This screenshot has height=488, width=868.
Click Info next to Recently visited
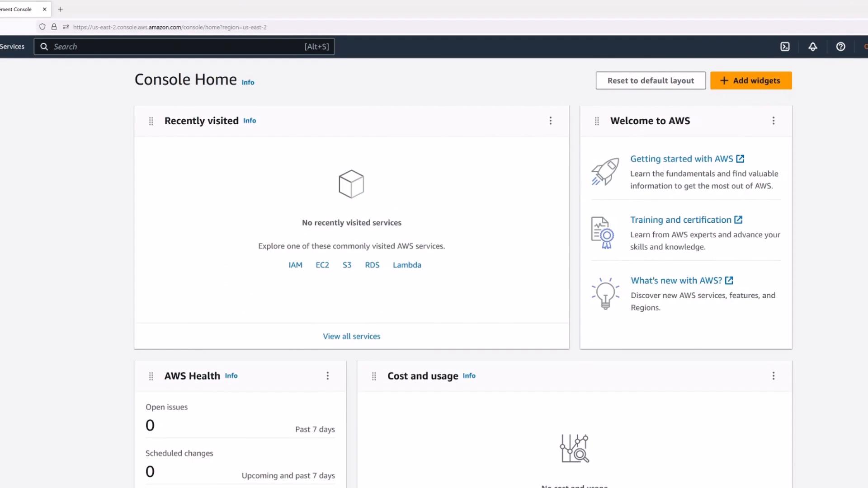tap(250, 121)
